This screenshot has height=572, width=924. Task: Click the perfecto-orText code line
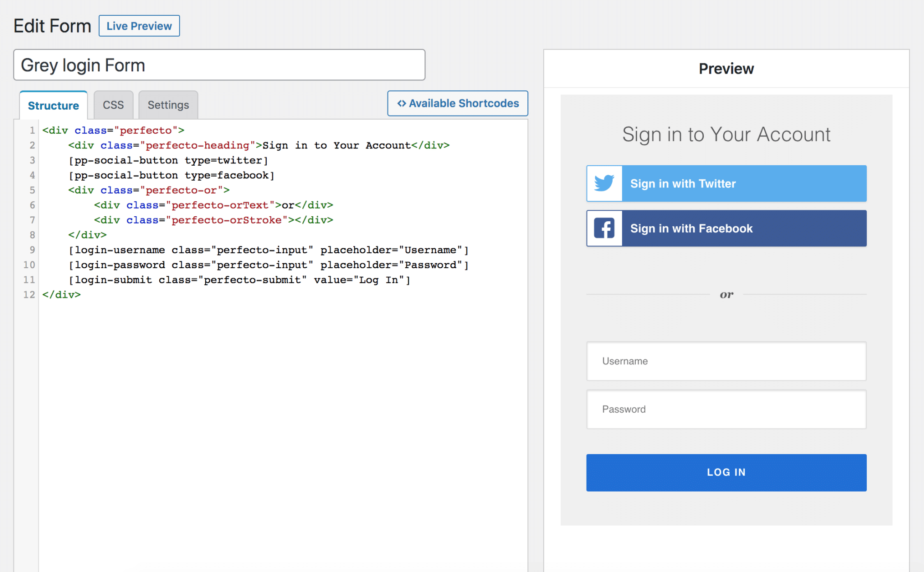(x=213, y=205)
